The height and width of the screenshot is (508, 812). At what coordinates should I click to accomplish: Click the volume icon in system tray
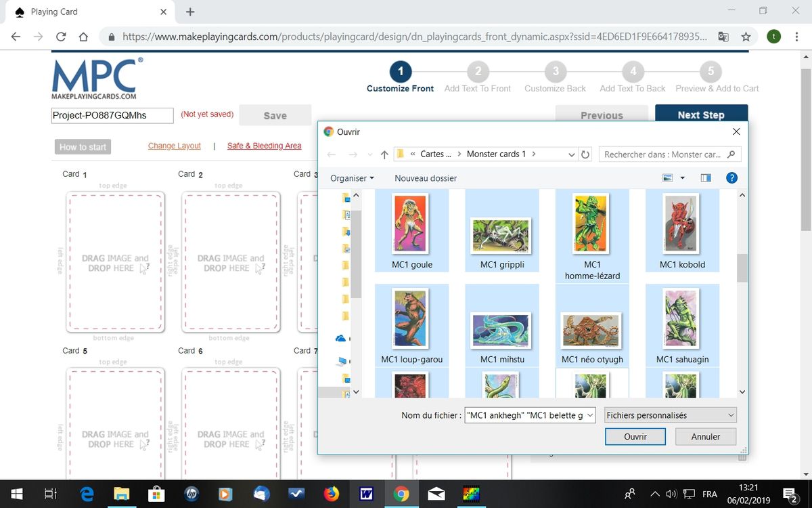coord(672,494)
